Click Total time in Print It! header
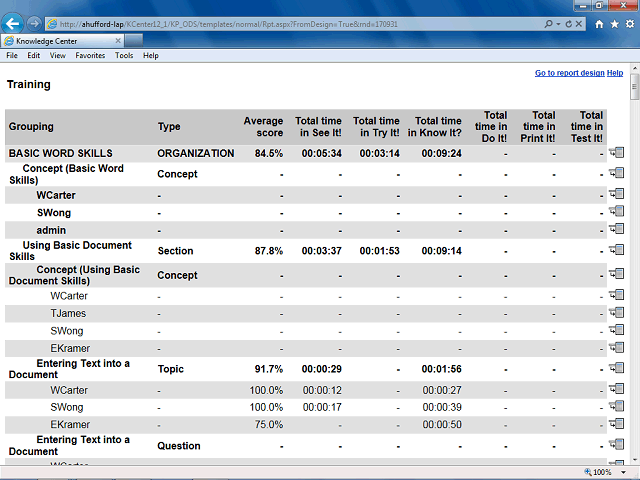 (x=538, y=127)
